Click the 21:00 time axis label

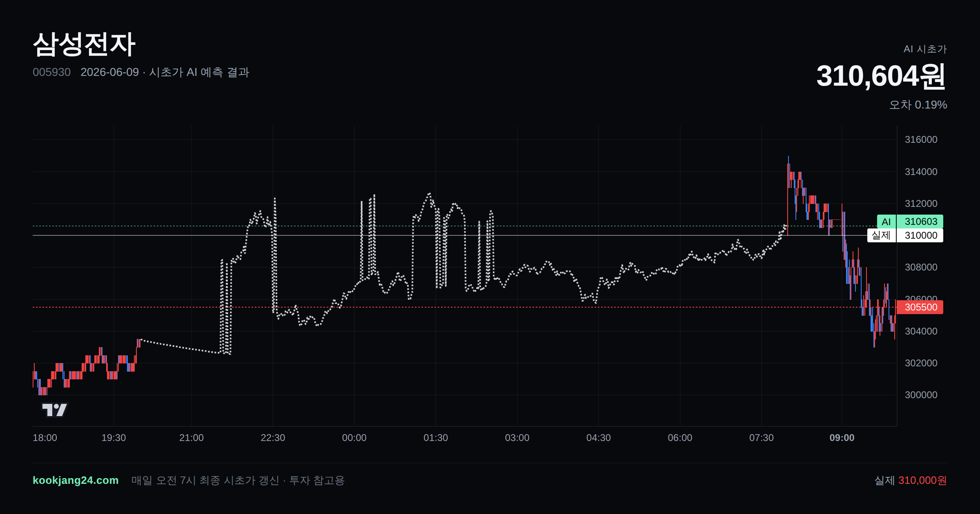click(192, 438)
